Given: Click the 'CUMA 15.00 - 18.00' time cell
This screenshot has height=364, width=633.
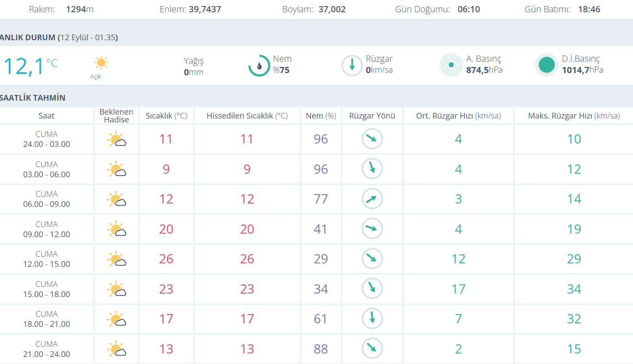Looking at the screenshot, I should 46,289.
